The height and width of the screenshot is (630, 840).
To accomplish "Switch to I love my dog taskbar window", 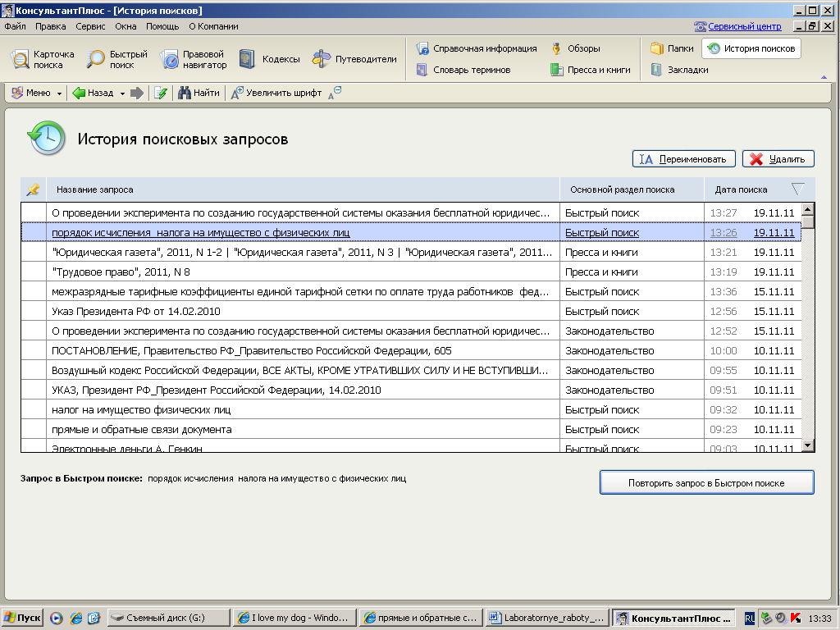I will point(295,618).
